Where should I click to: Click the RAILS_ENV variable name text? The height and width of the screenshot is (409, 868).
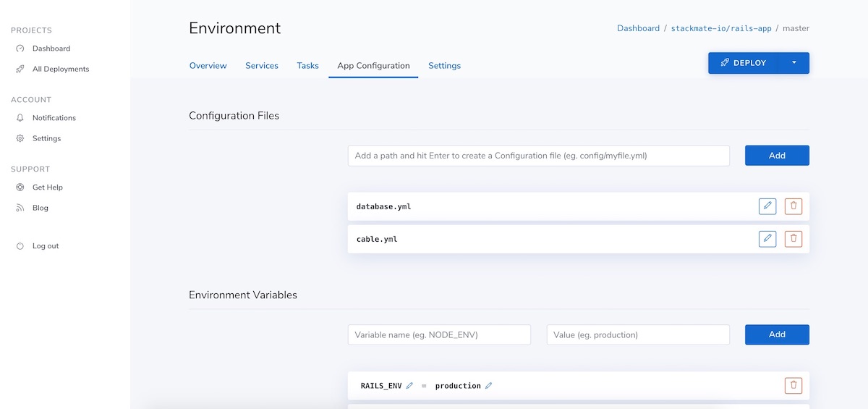point(381,386)
